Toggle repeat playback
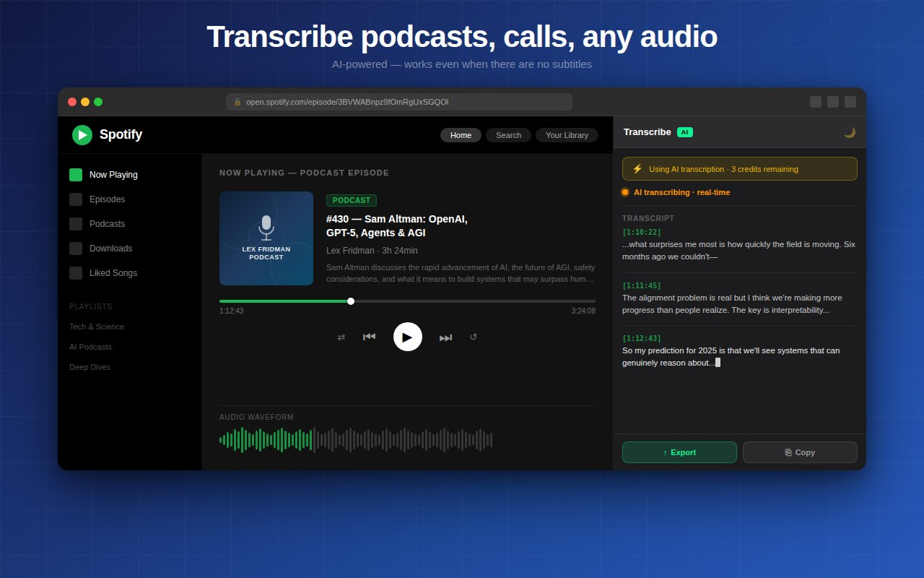 click(x=474, y=337)
